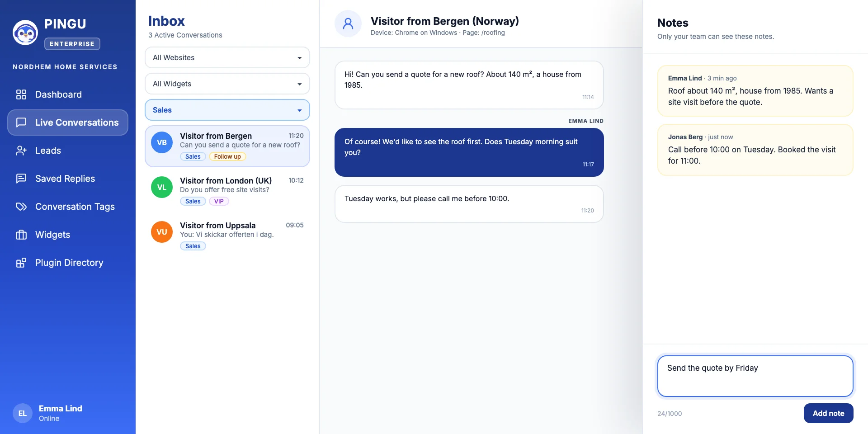Navigate to Leads
The width and height of the screenshot is (868, 434).
(x=68, y=151)
